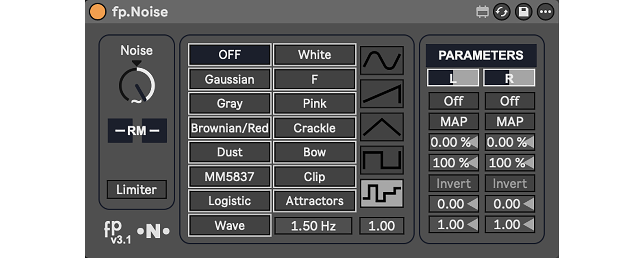Screen dimensions: 644x258
Task: Select the sine waveform icon
Action: (x=382, y=60)
